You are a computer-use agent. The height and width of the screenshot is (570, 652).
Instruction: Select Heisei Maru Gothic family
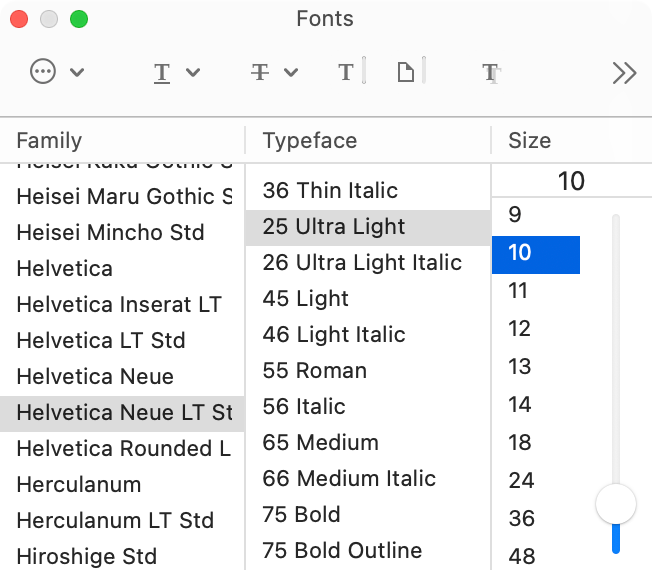pos(122,196)
